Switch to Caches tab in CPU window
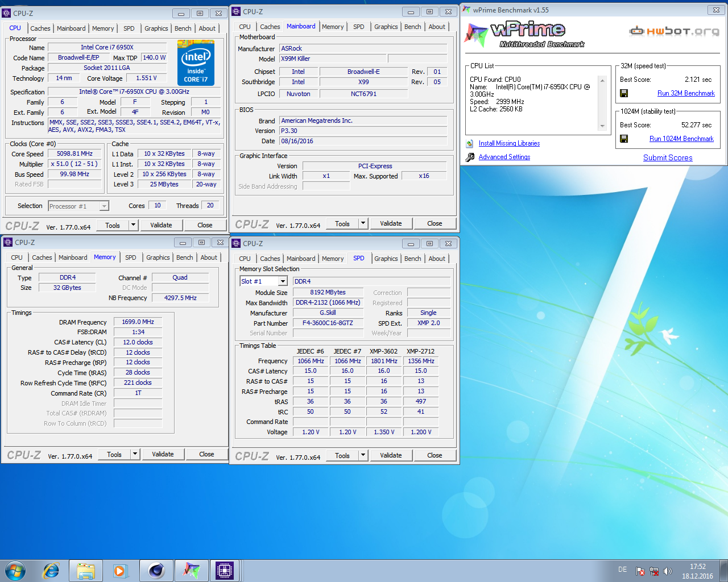Image resolution: width=728 pixels, height=582 pixels. pos(40,28)
